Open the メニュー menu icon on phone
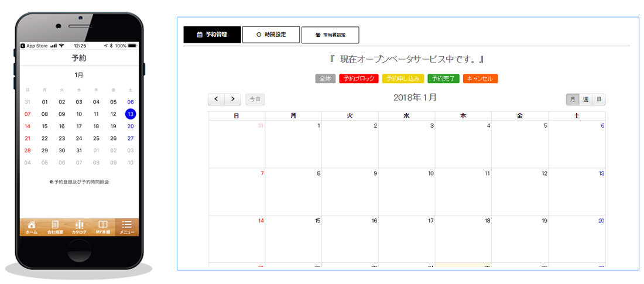 coord(127,227)
